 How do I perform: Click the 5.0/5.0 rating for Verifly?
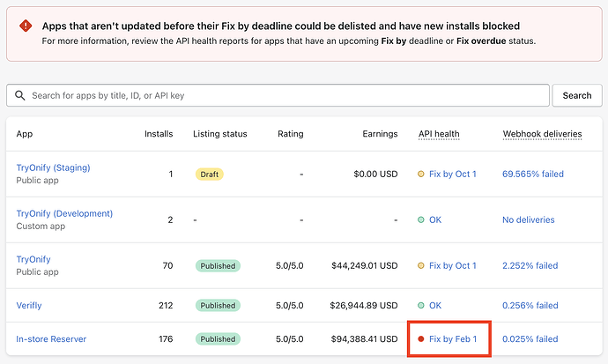[290, 306]
